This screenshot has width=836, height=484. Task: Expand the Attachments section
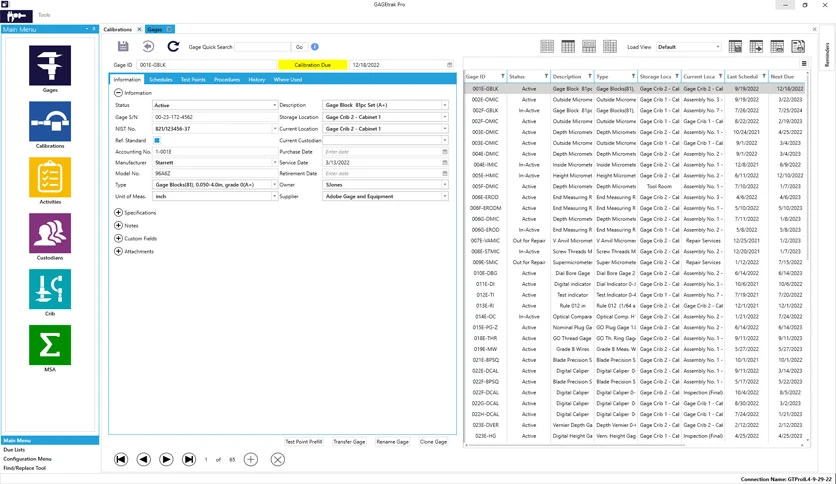coord(118,251)
